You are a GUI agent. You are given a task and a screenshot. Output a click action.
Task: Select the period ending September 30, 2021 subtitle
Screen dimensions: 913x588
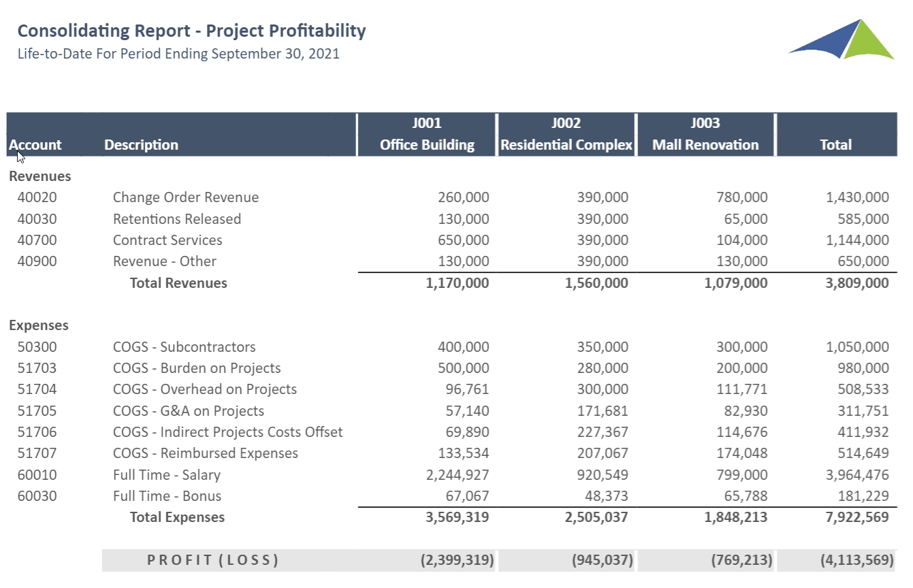(x=178, y=54)
